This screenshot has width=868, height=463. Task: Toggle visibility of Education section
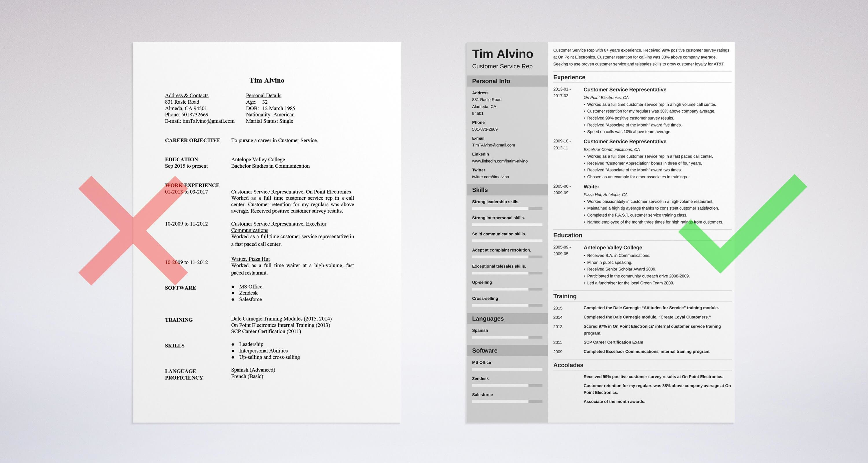(x=568, y=234)
